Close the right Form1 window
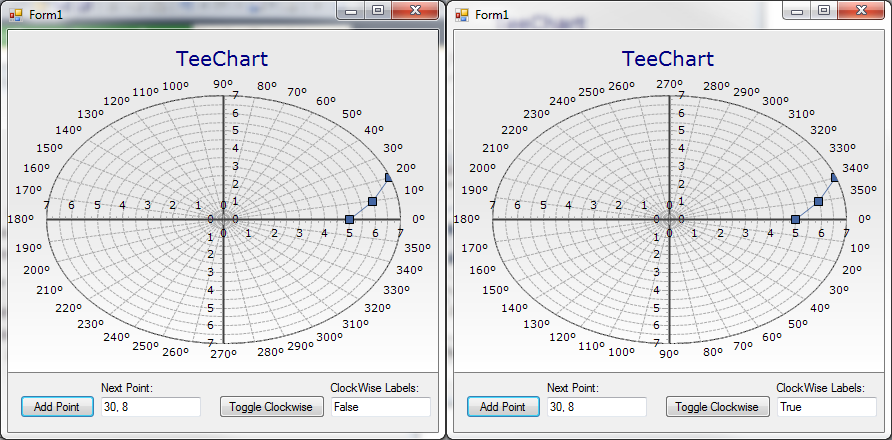Image resolution: width=892 pixels, height=440 pixels. [861, 10]
